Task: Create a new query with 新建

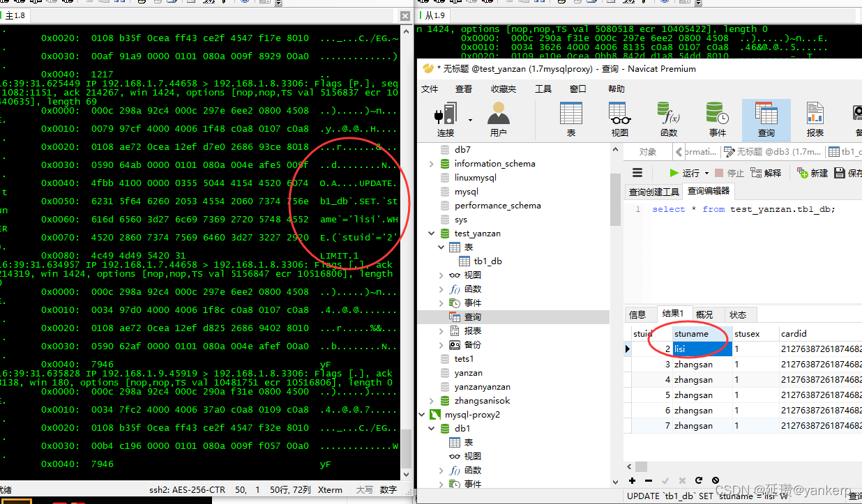Action: (812, 173)
